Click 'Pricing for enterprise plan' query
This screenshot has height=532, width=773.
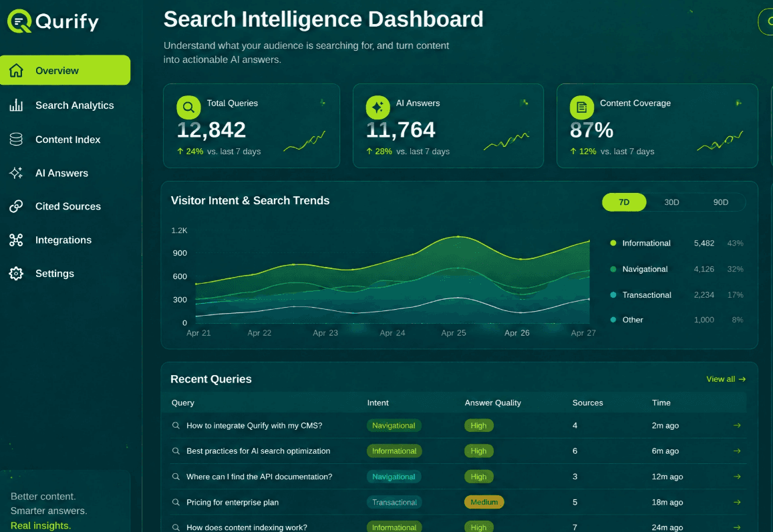click(233, 502)
